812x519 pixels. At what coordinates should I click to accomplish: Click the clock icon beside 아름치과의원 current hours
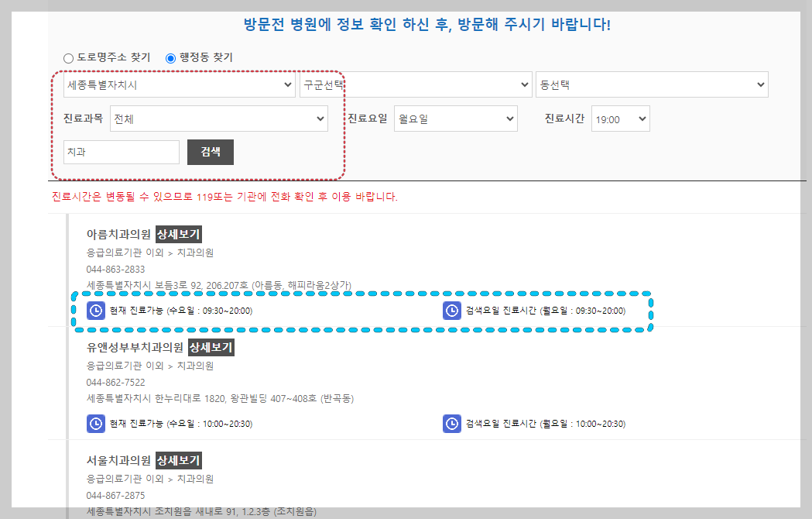pyautogui.click(x=96, y=311)
